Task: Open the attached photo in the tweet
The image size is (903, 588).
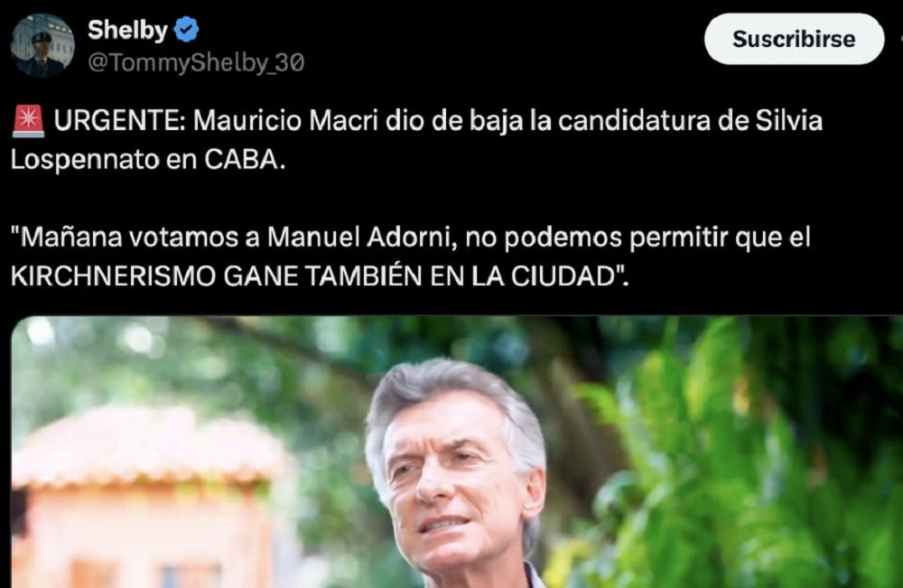Action: [457, 453]
